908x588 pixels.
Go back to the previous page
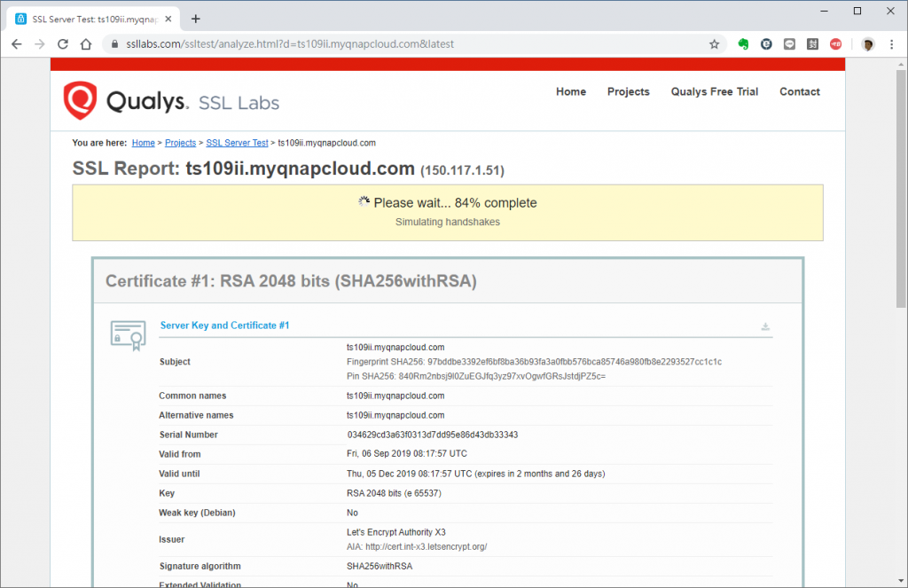(16, 44)
